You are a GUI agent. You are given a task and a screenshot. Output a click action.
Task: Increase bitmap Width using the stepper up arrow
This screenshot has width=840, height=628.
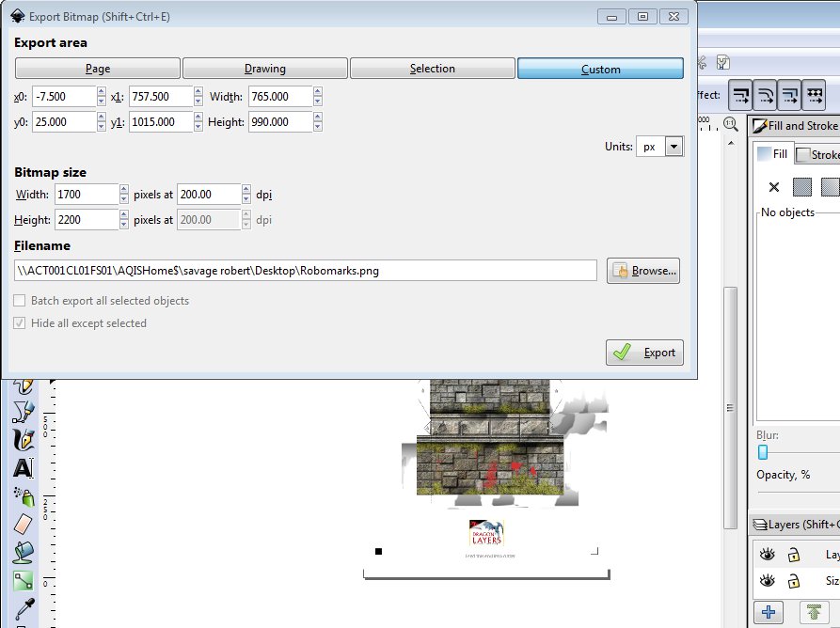pyautogui.click(x=124, y=189)
